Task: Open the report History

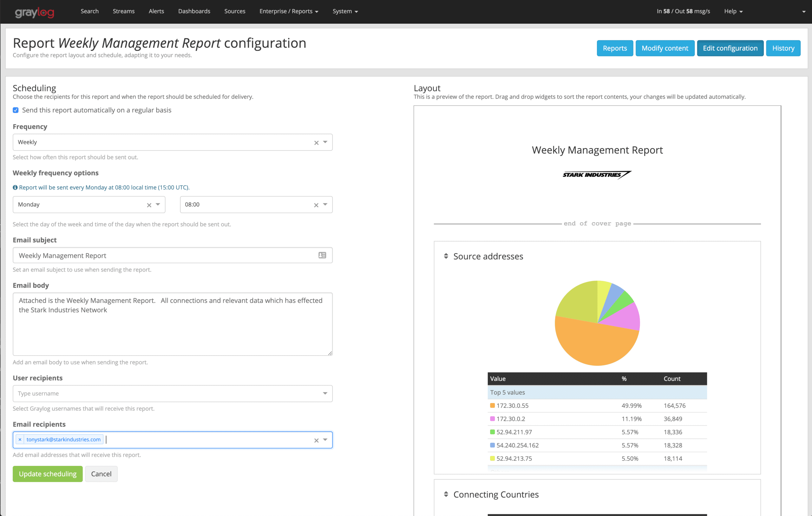Action: (783, 48)
